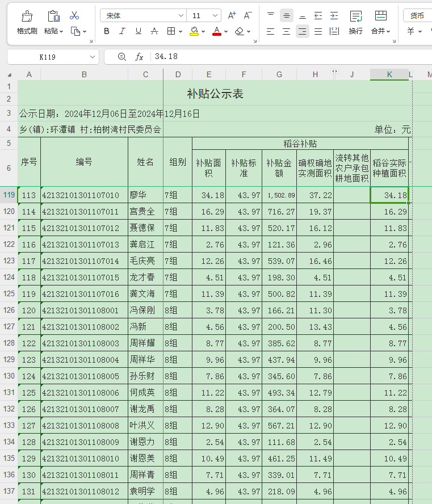
Task: Click the Name Box showing K119
Action: pos(48,57)
